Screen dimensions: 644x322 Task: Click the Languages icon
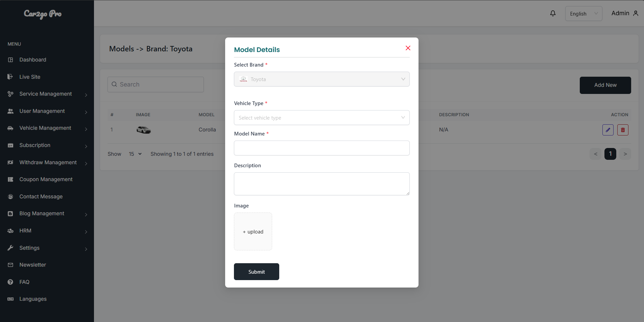tap(10, 299)
